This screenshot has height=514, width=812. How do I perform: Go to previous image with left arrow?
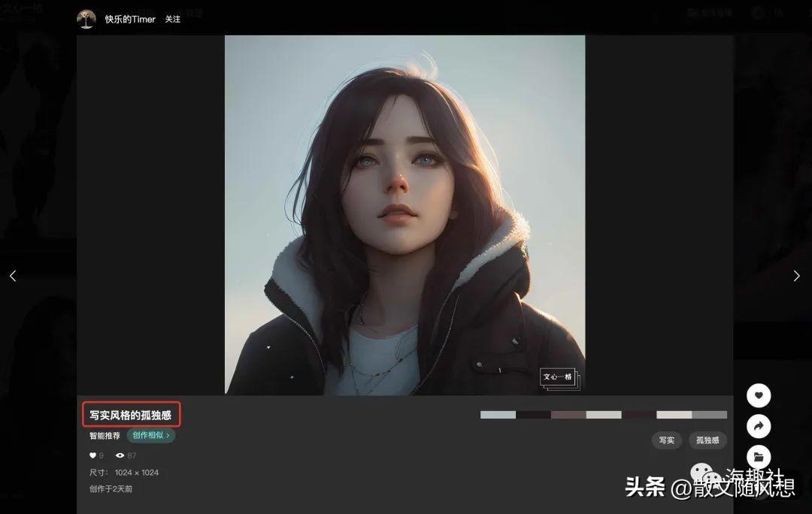point(13,276)
